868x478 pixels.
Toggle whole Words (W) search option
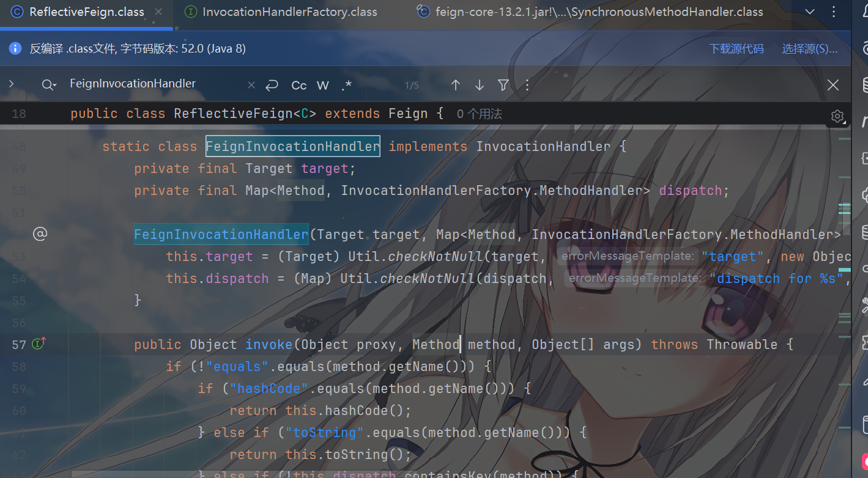[323, 85]
